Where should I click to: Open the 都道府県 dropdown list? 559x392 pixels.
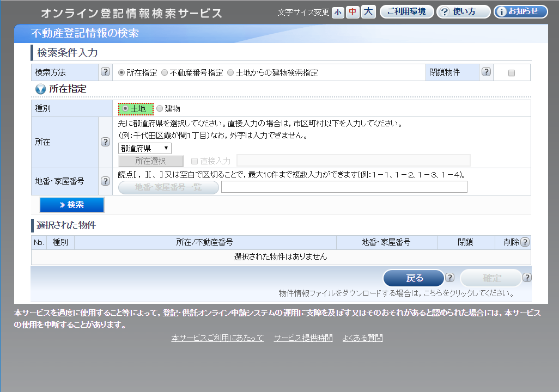(x=145, y=148)
